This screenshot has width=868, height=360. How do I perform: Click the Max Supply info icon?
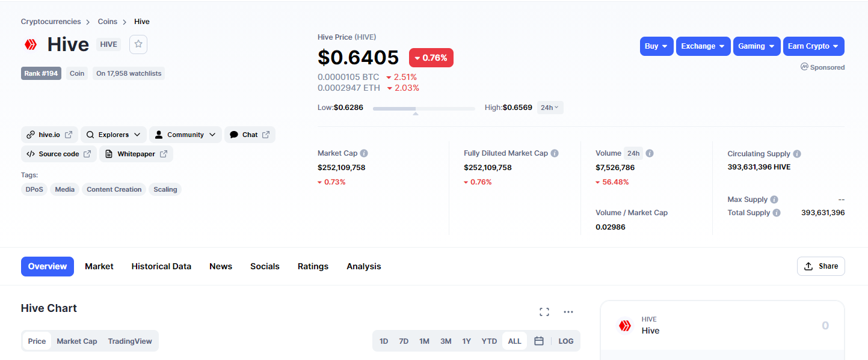pos(774,200)
